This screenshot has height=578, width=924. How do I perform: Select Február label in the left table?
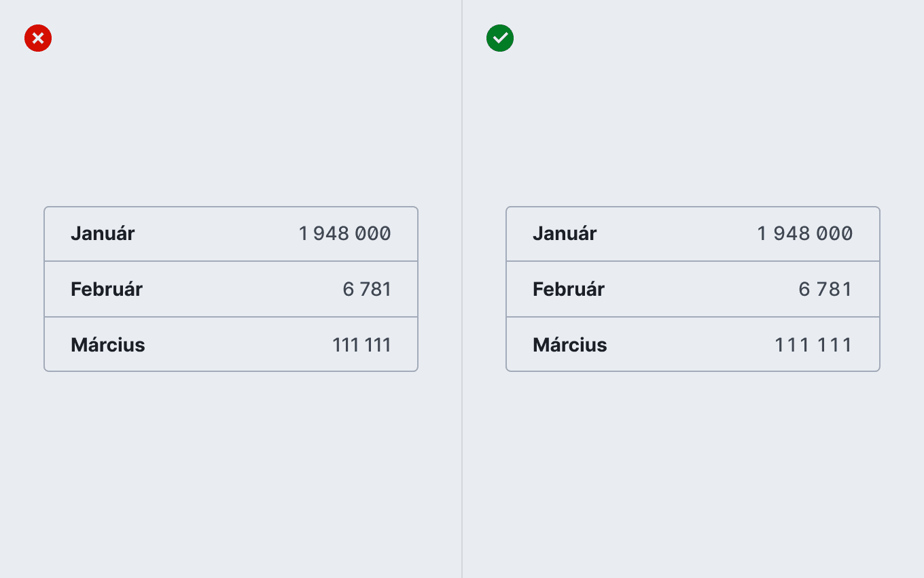107,289
